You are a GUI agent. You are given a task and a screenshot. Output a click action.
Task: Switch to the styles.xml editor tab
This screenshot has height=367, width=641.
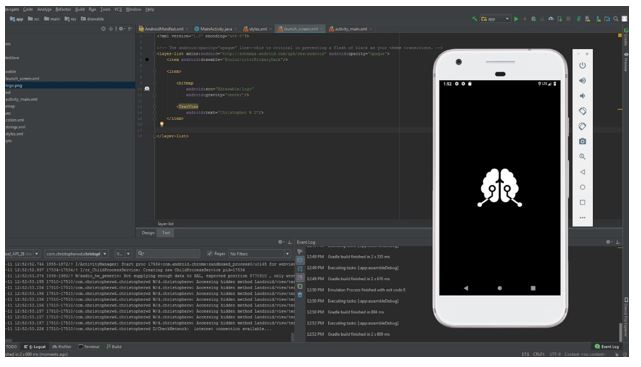pos(257,29)
